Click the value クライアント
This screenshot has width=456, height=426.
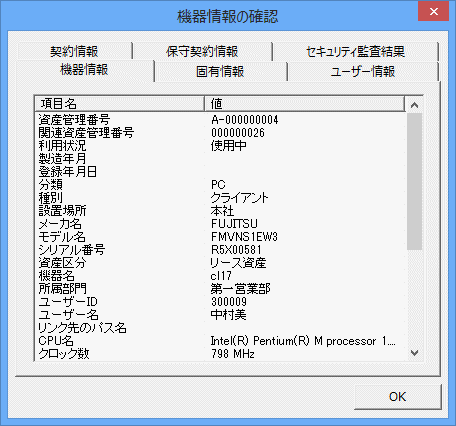[239, 198]
